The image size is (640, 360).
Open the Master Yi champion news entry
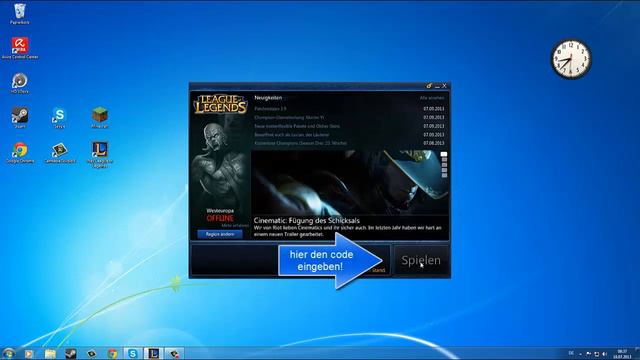(x=289, y=118)
